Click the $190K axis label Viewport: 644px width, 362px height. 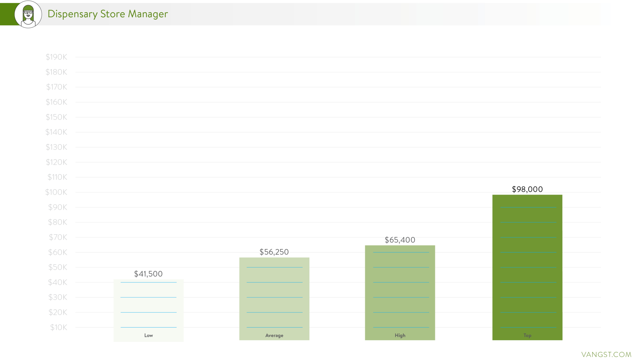coord(56,57)
